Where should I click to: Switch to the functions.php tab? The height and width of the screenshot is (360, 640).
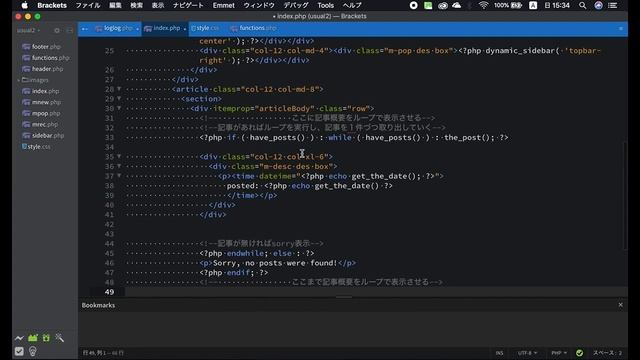tap(253, 28)
